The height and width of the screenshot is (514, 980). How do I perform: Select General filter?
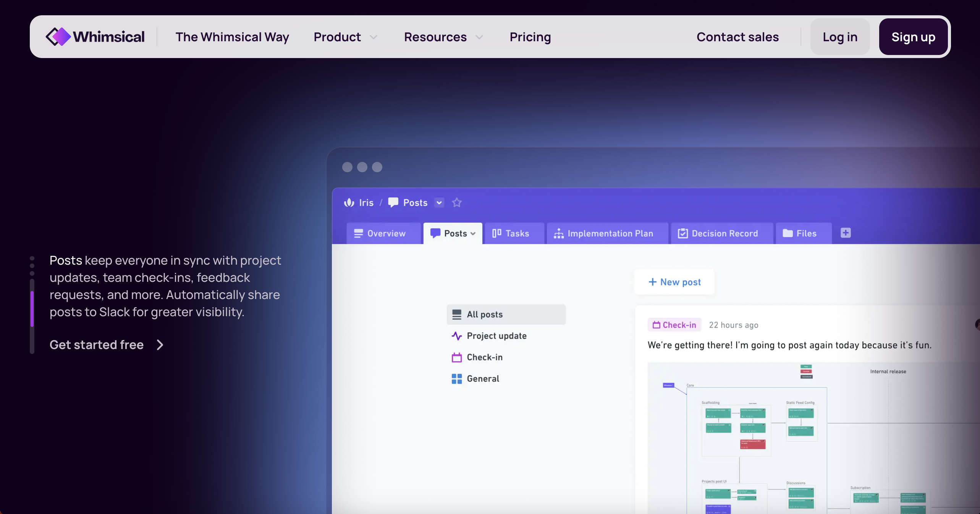tap(475, 378)
